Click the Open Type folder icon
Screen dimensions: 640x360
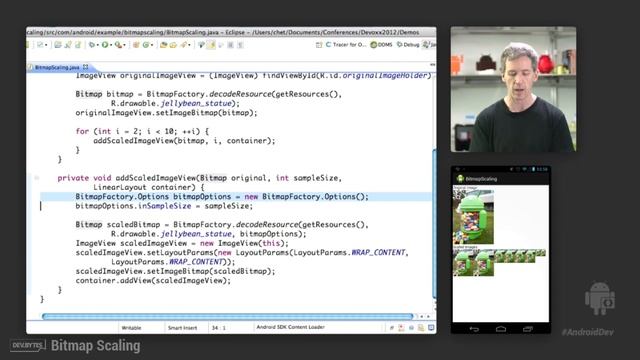pyautogui.click(x=164, y=45)
